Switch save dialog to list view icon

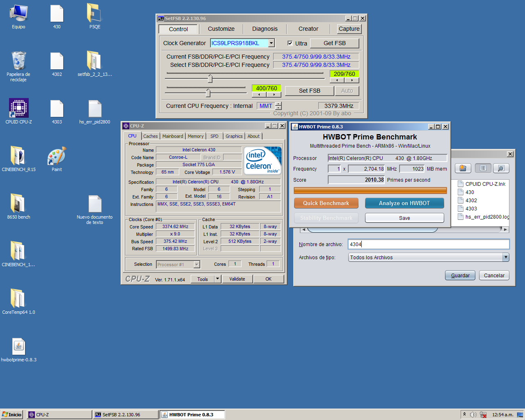click(x=483, y=168)
